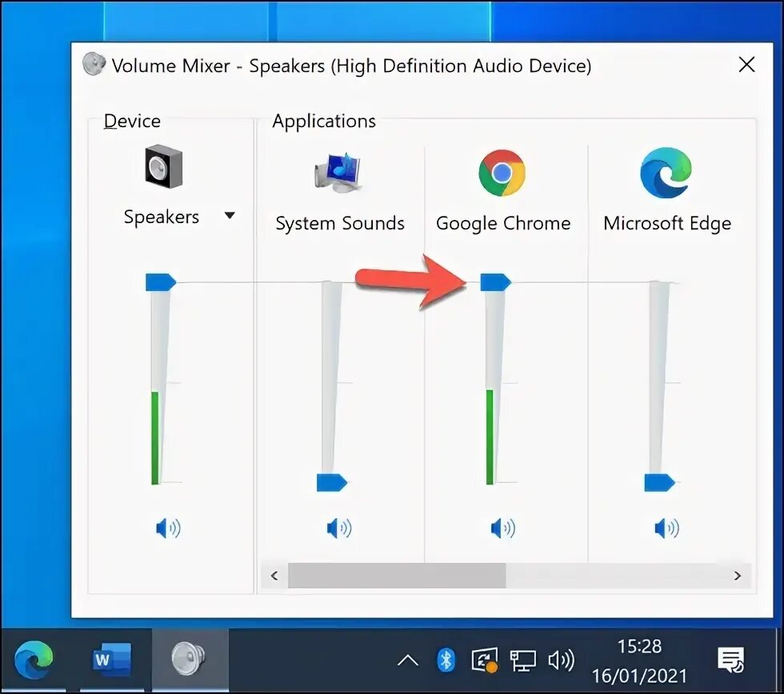784x694 pixels.
Task: Click the Microsoft Edge volume slider handle
Action: (x=659, y=483)
